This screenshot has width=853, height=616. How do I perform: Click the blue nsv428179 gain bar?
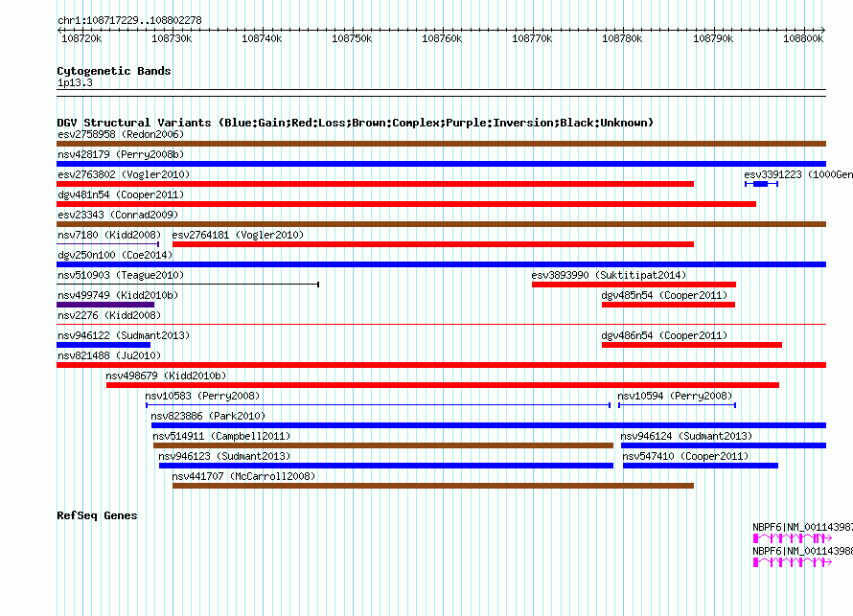(x=441, y=164)
